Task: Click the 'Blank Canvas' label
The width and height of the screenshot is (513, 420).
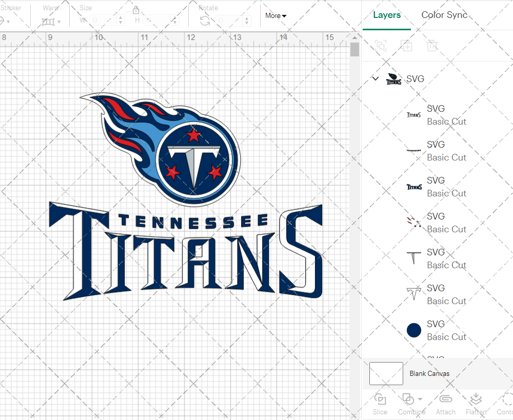Action: pos(429,373)
